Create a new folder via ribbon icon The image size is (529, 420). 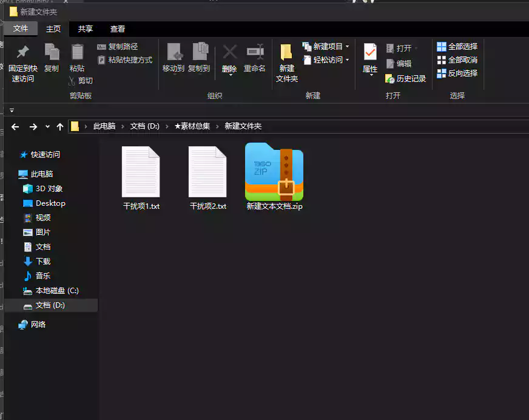(x=286, y=53)
